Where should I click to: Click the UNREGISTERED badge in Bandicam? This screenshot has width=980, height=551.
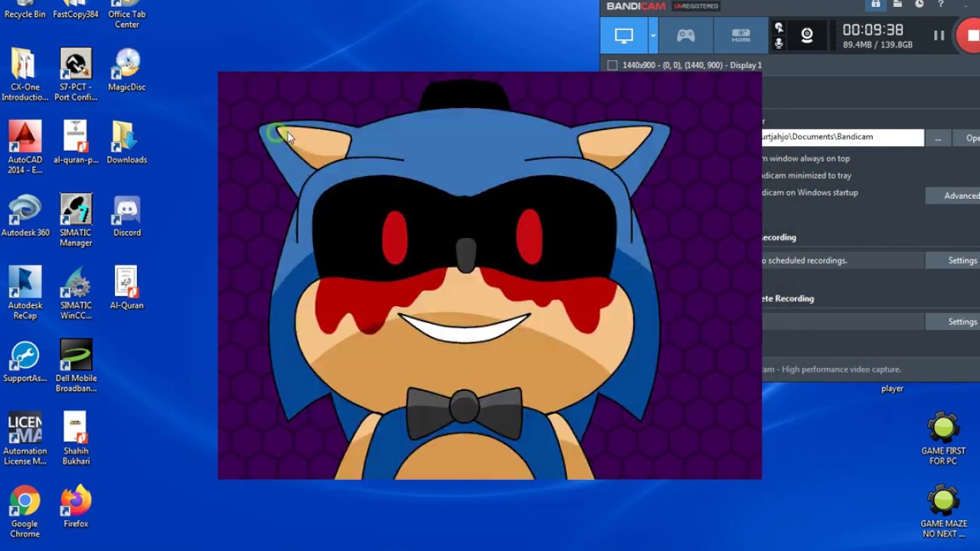(x=696, y=6)
